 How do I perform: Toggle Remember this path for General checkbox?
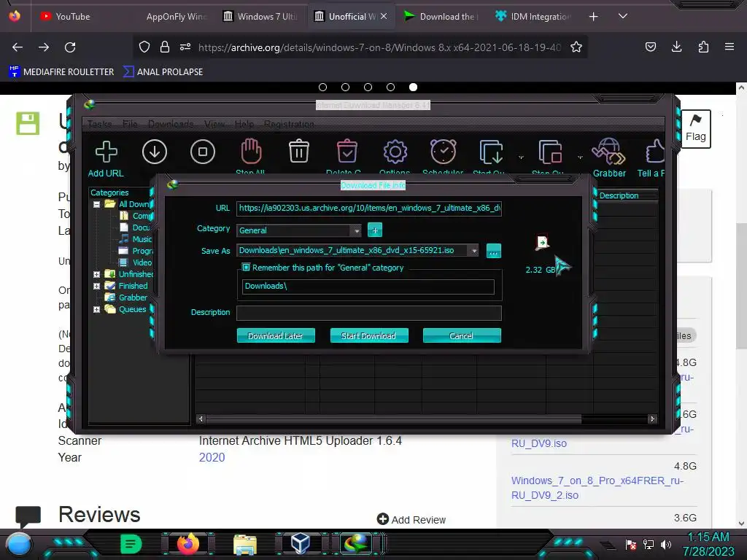(246, 268)
